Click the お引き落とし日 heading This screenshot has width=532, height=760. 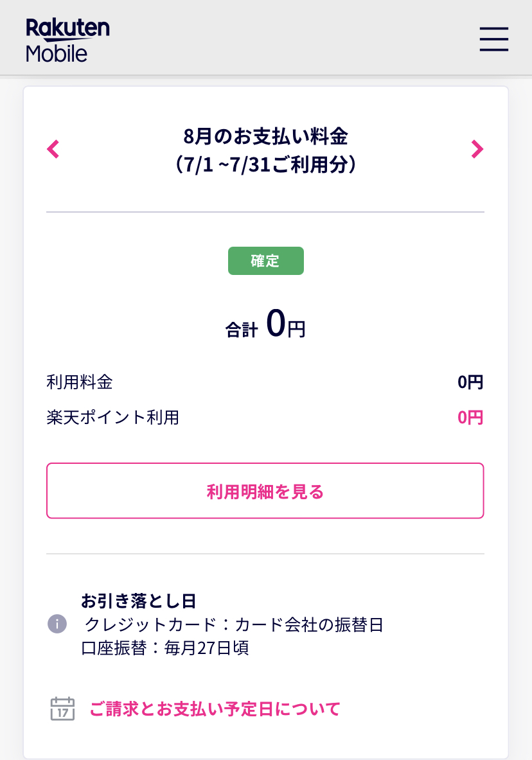pyautogui.click(x=138, y=601)
